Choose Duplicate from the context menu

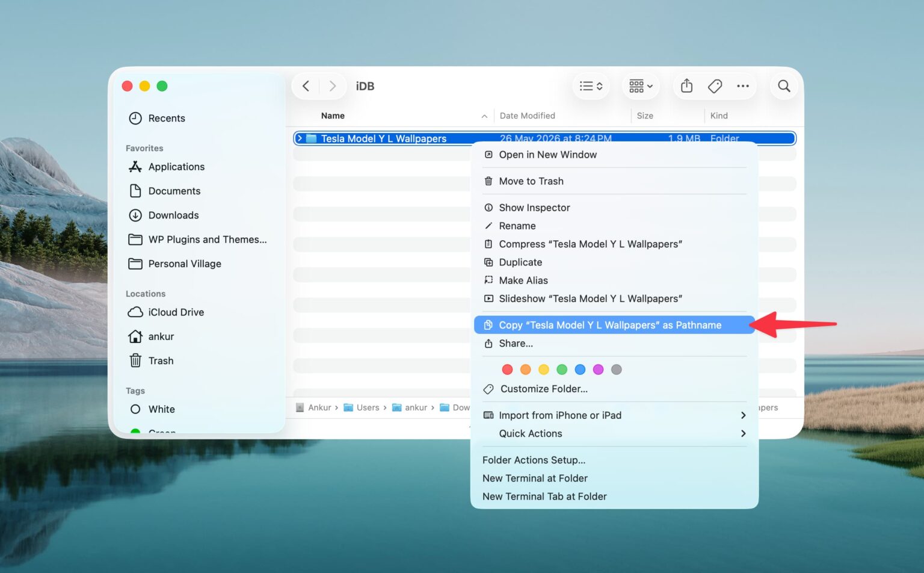614,262
